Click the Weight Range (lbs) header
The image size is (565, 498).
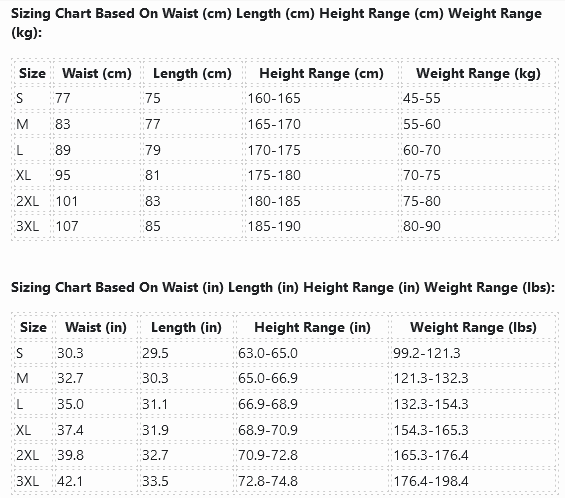coord(473,327)
